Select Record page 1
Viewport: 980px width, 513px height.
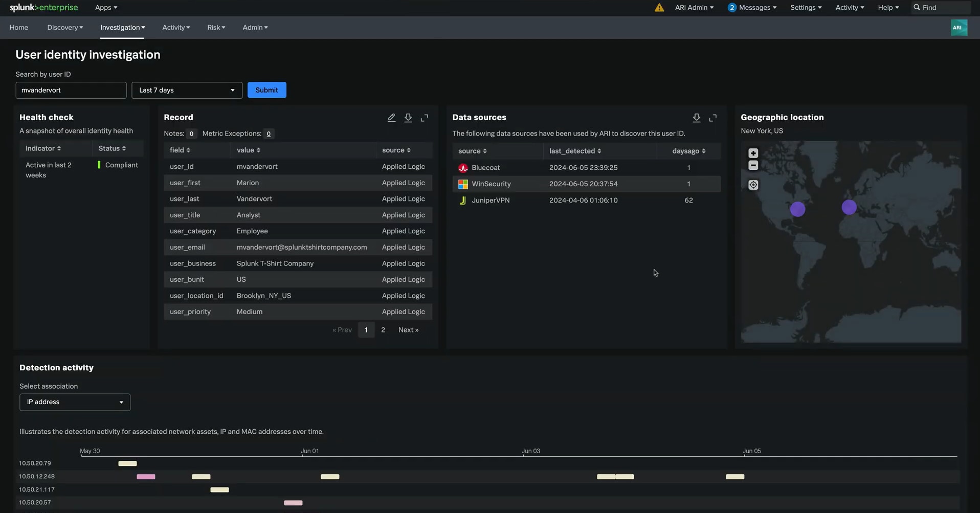tap(366, 330)
